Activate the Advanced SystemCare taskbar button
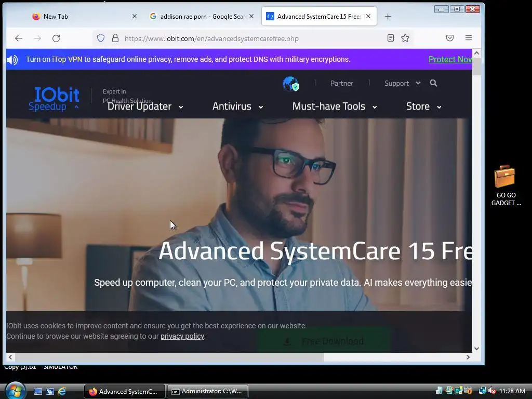The image size is (532, 399). pyautogui.click(x=125, y=392)
